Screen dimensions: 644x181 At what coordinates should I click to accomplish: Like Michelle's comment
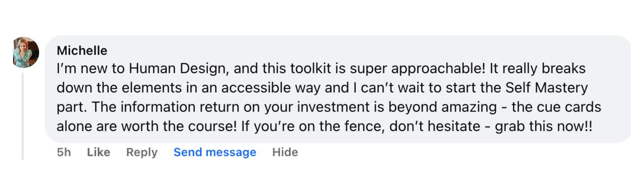point(98,152)
